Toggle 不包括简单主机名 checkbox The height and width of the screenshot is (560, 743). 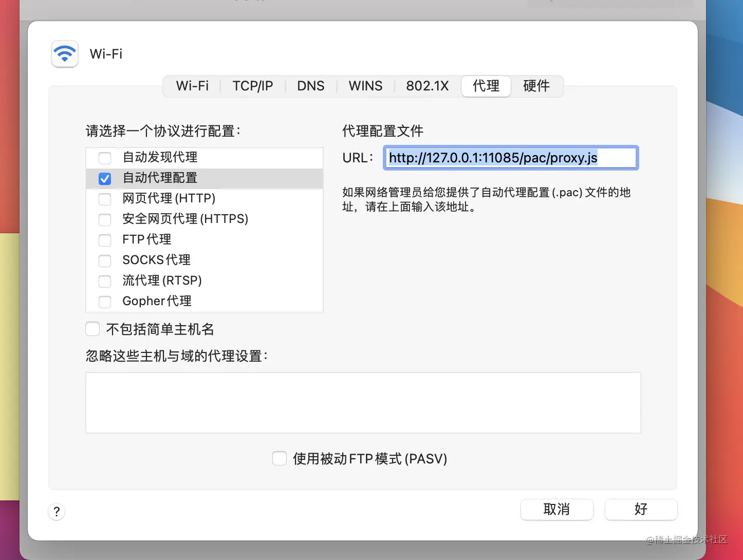point(92,329)
